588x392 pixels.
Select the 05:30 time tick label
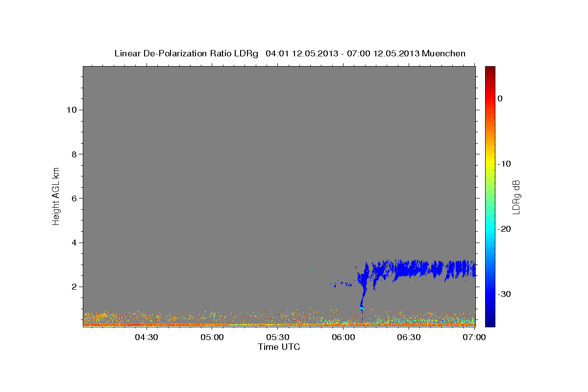coord(278,337)
